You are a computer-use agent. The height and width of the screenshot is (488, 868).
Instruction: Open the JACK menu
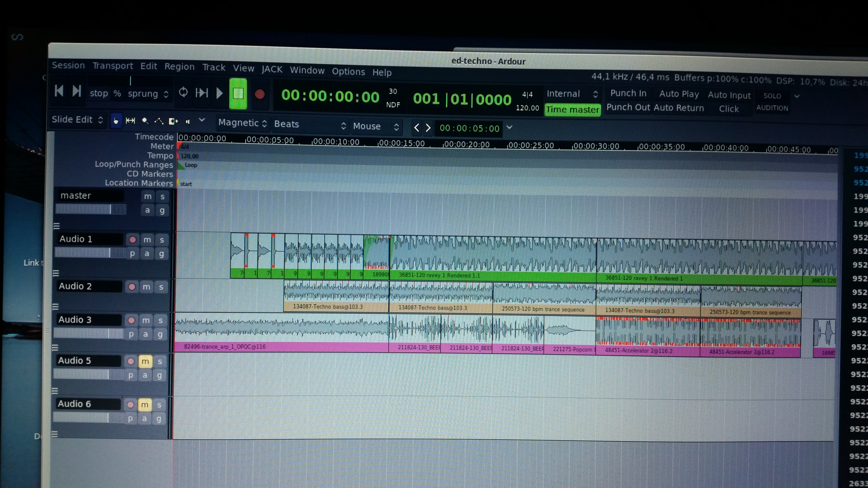coord(272,69)
